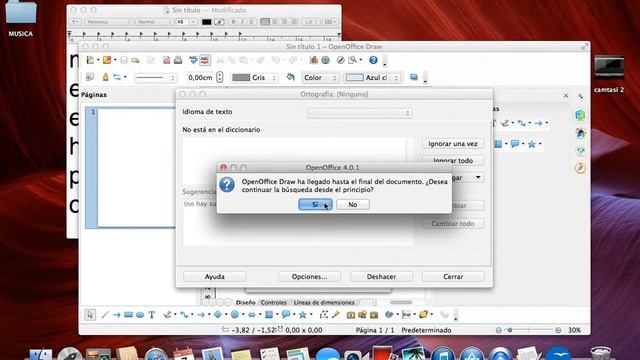Click the New document icon in Draw toolbar
640x360 pixels.
pyautogui.click(x=90, y=60)
